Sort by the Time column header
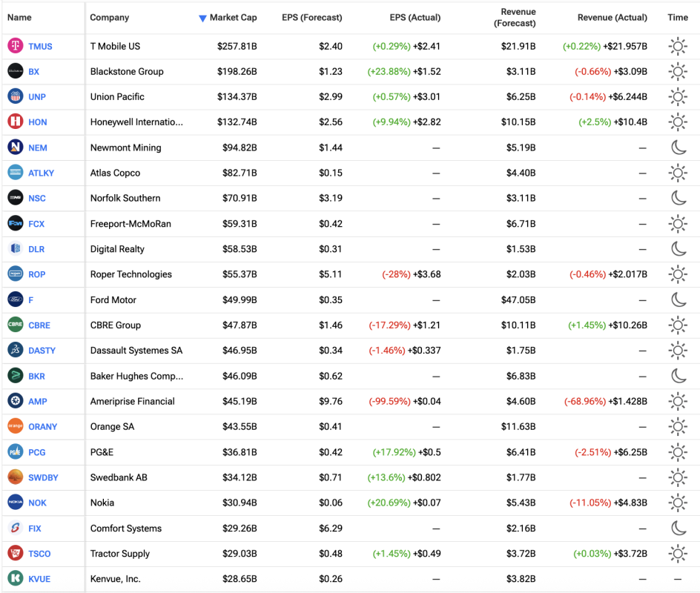The image size is (700, 593). (678, 17)
